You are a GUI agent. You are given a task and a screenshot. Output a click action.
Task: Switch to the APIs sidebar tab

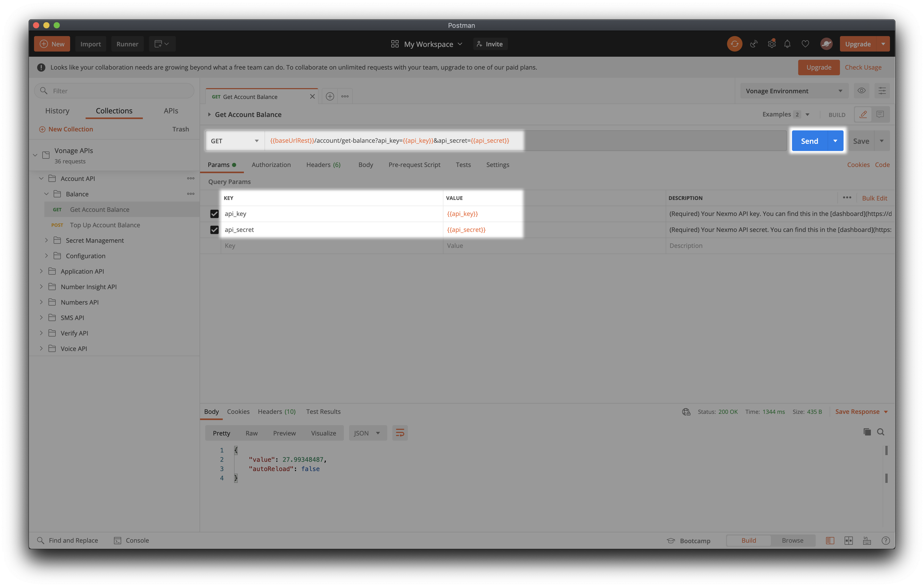(171, 111)
